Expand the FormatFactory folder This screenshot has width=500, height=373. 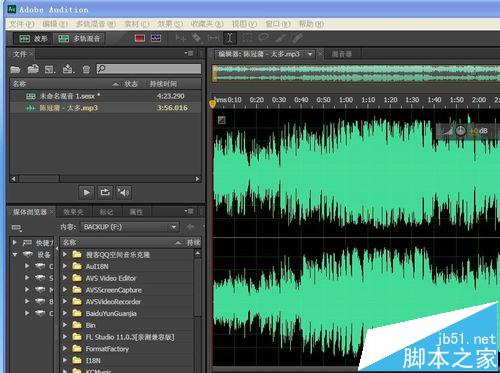65,348
